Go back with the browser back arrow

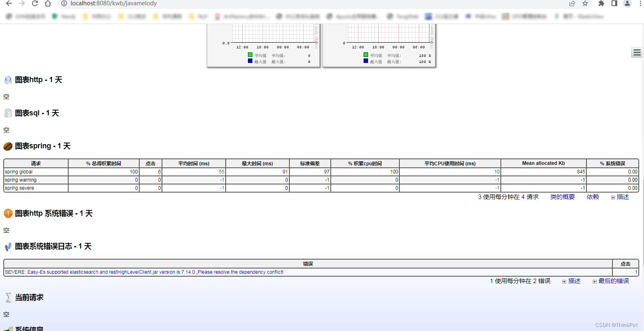click(x=9, y=3)
